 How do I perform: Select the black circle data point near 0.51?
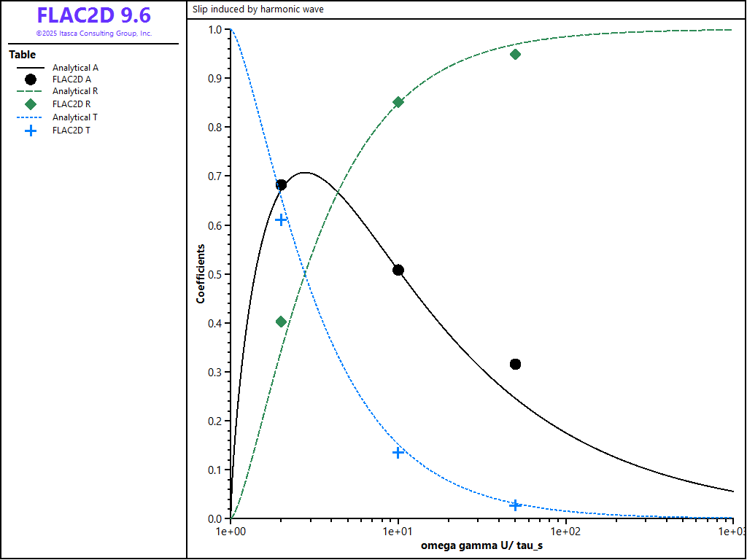(x=398, y=271)
